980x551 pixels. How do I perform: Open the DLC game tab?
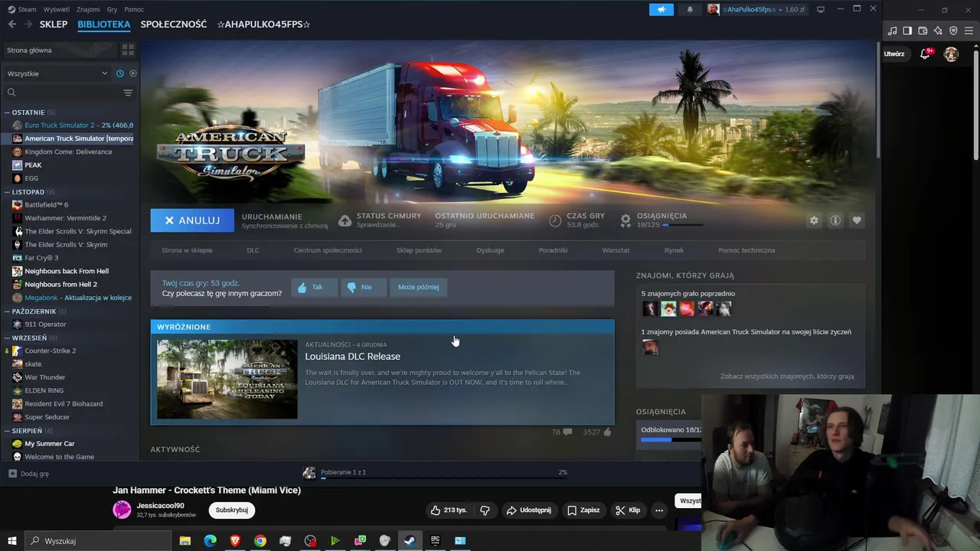point(253,250)
